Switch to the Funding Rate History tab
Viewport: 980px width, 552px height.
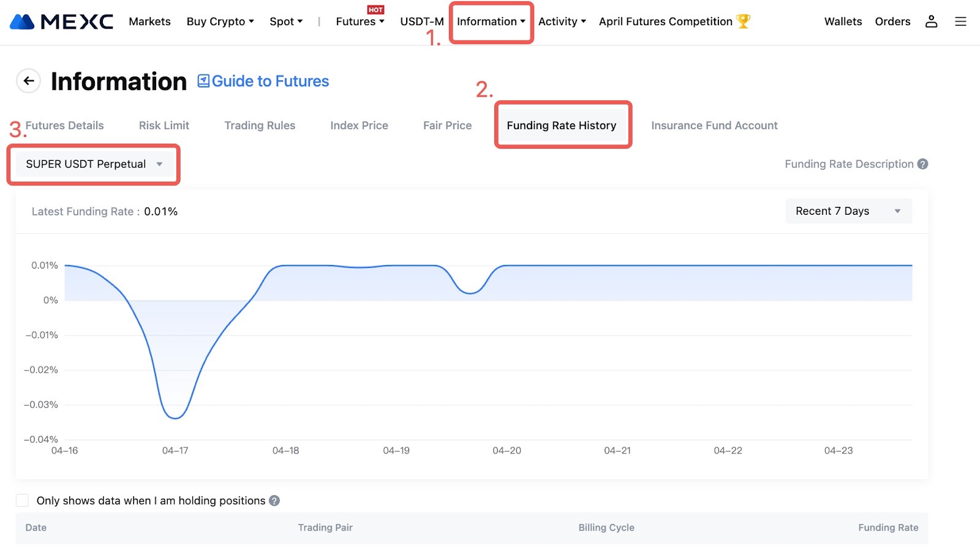(x=561, y=125)
